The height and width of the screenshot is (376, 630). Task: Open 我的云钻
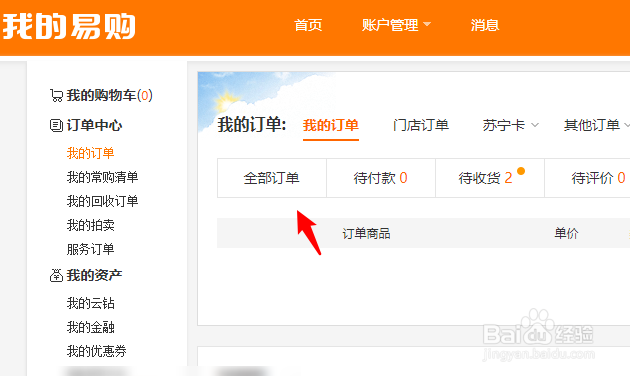[x=90, y=303]
